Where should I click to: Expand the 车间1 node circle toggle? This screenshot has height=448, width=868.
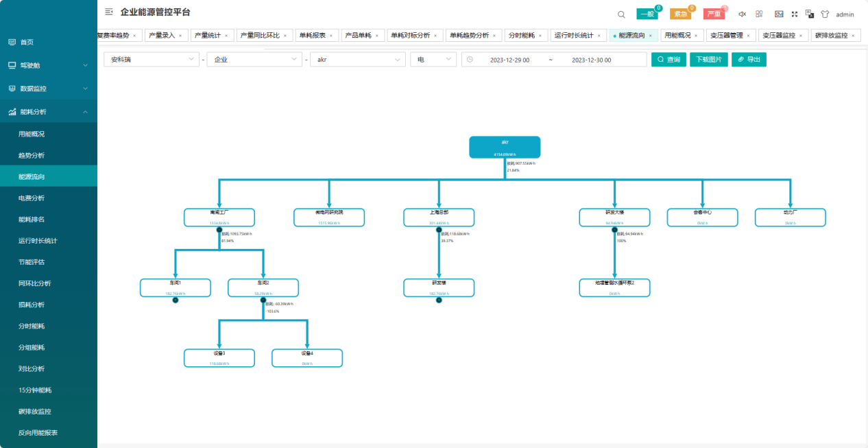pos(176,300)
